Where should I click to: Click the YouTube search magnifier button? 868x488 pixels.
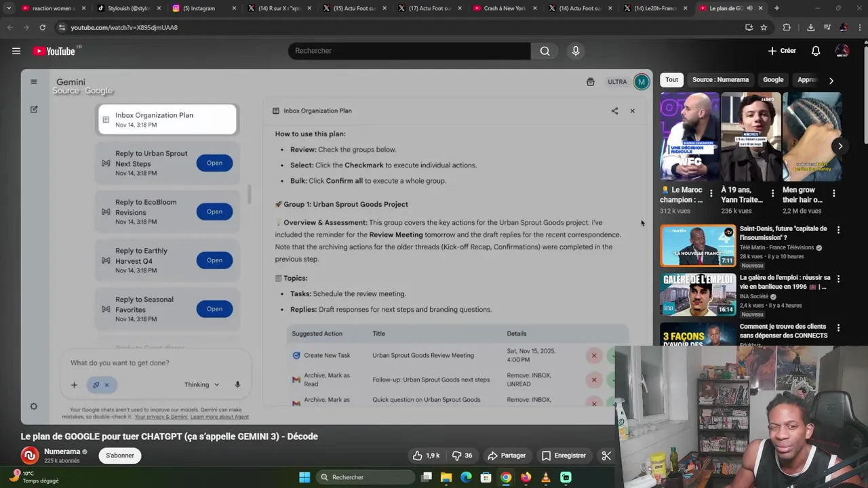click(545, 51)
